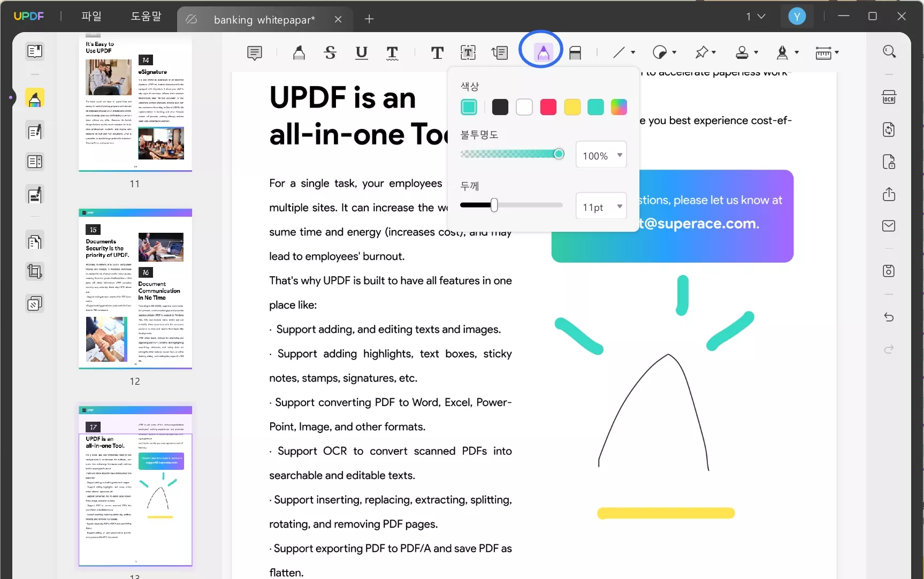Select the shape tool
924x579 pixels.
(660, 52)
